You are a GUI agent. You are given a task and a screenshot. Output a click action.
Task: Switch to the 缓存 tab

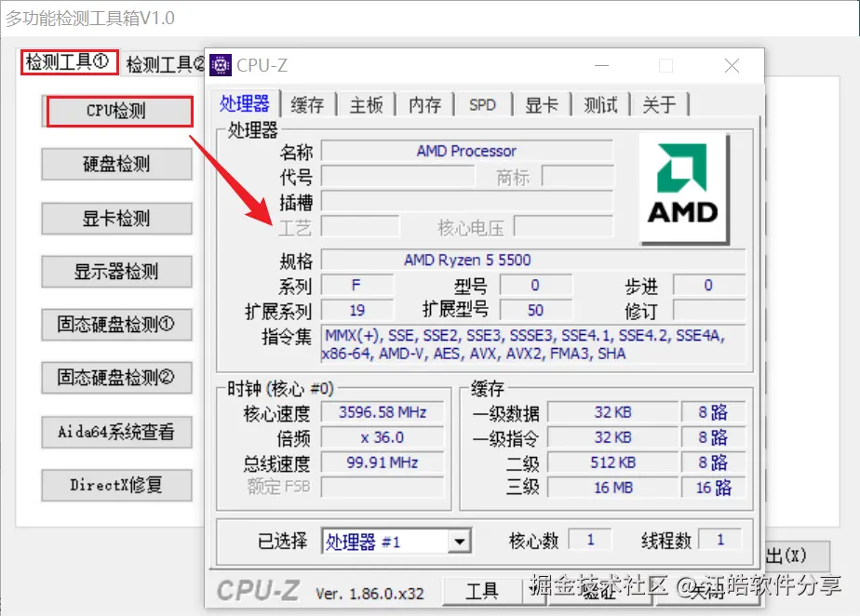[308, 105]
